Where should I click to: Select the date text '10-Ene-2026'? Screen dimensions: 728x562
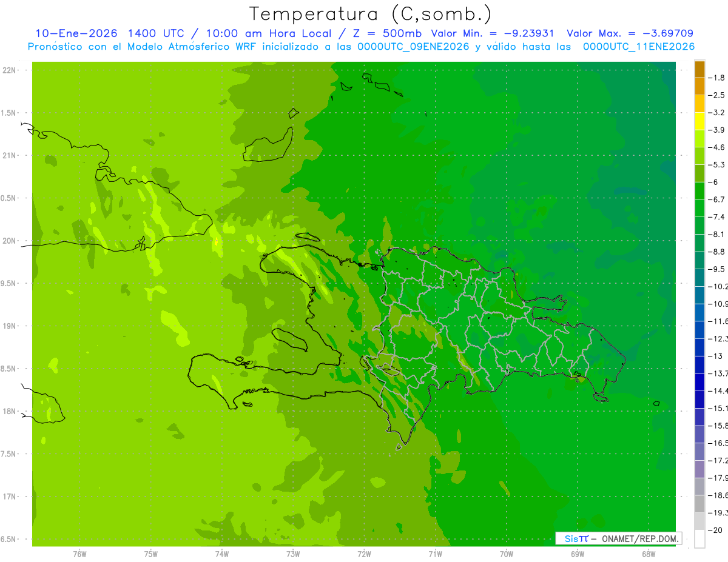click(75, 33)
